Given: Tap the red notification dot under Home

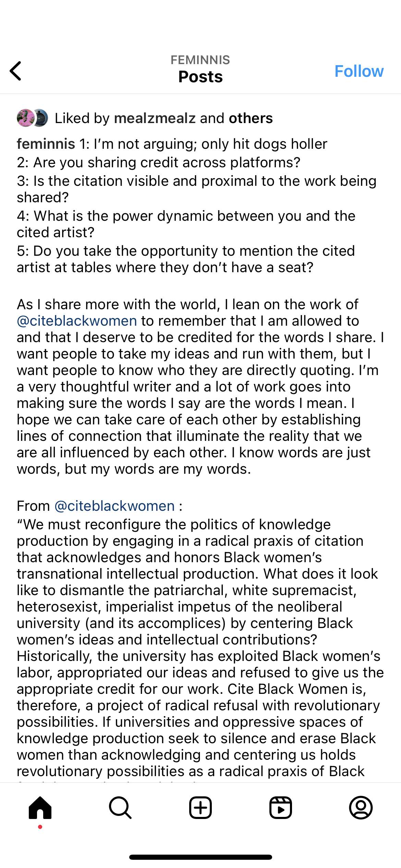Looking at the screenshot, I should [x=40, y=827].
